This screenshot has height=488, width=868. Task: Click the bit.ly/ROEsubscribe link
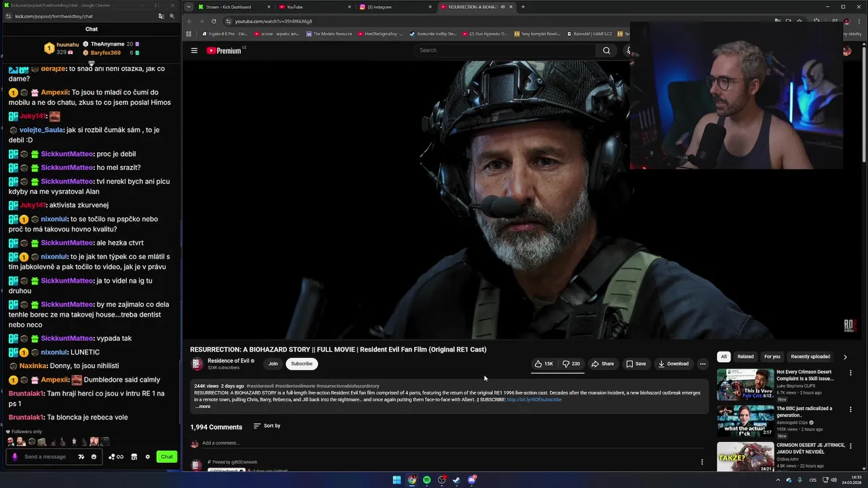tap(534, 400)
